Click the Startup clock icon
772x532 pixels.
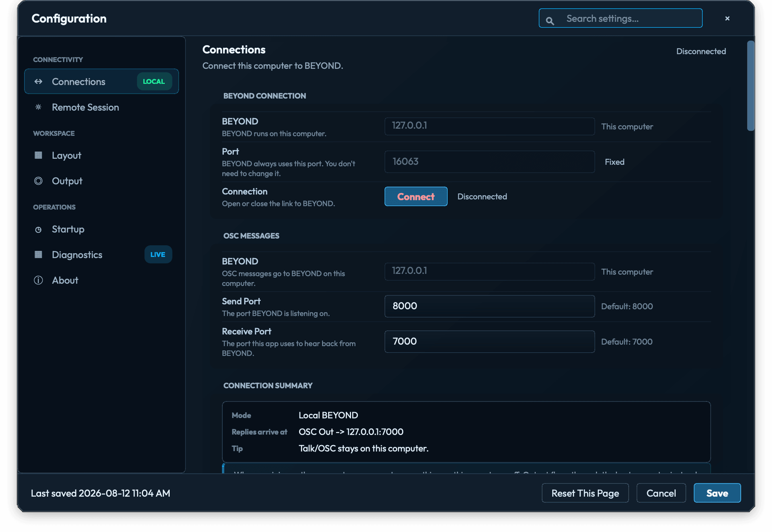(38, 230)
